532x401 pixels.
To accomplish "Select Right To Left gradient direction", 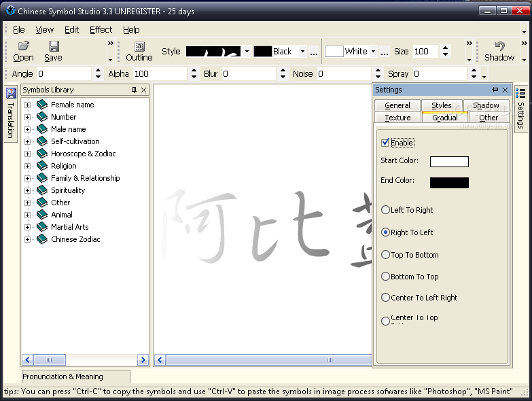I will [385, 232].
